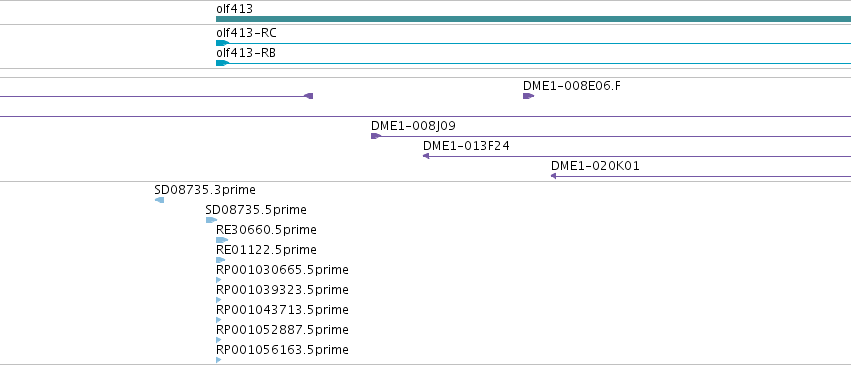Click the DME1-008J09 start arrow
Screen dimensions: 851x365
tap(376, 136)
